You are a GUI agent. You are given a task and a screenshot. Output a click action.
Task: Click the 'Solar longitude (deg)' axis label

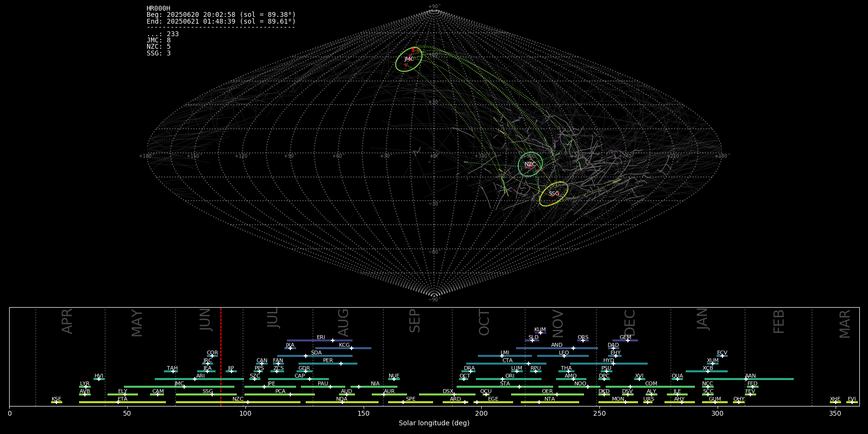434,423
